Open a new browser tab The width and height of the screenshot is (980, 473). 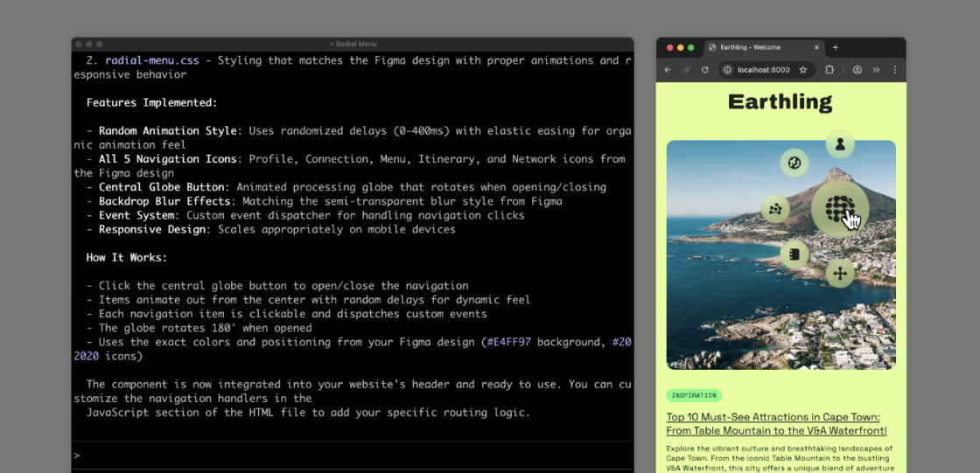tap(836, 47)
